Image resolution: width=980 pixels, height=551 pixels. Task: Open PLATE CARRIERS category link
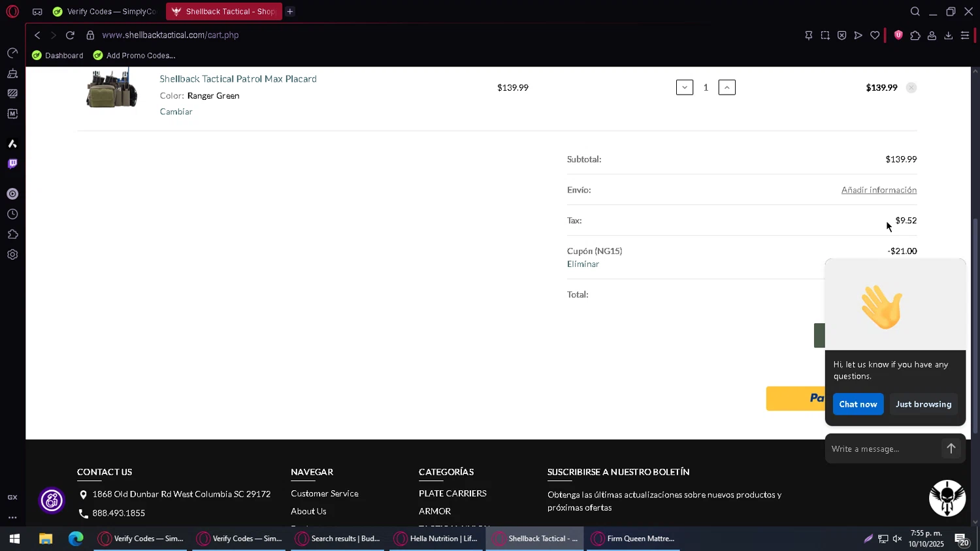(453, 494)
